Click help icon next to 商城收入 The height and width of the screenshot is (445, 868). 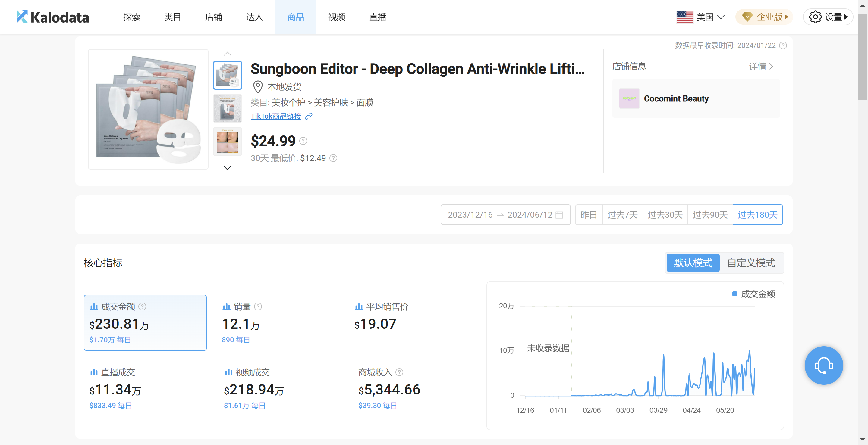(x=399, y=372)
